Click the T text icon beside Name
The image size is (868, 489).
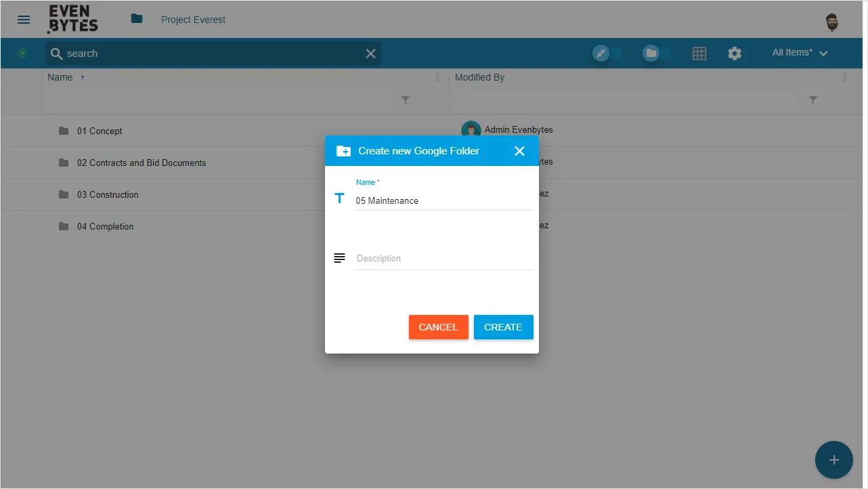[340, 199]
